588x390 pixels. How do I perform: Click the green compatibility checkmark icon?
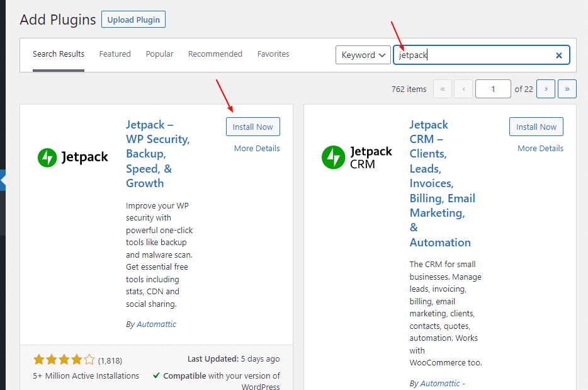coord(157,376)
